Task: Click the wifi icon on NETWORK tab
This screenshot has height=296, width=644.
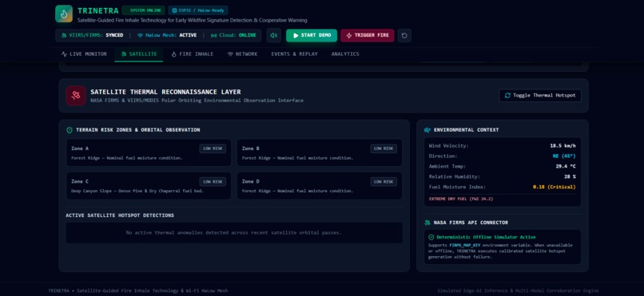Action: coord(230,54)
